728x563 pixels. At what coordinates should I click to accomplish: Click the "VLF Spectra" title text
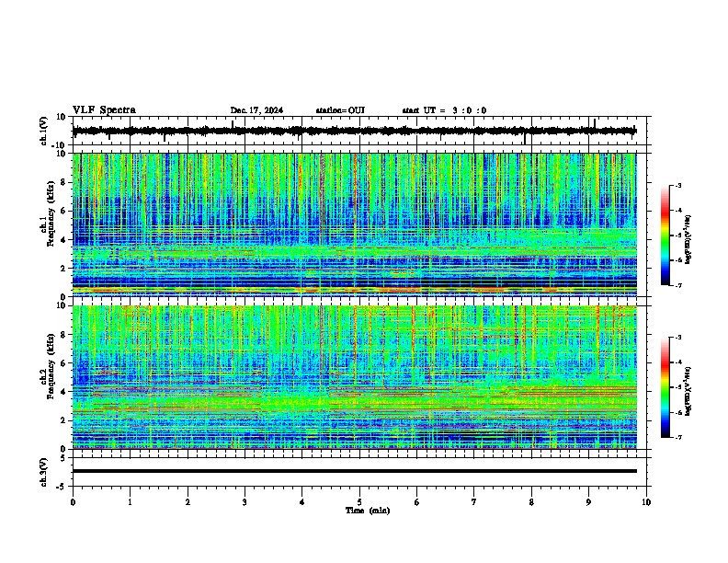(x=104, y=110)
